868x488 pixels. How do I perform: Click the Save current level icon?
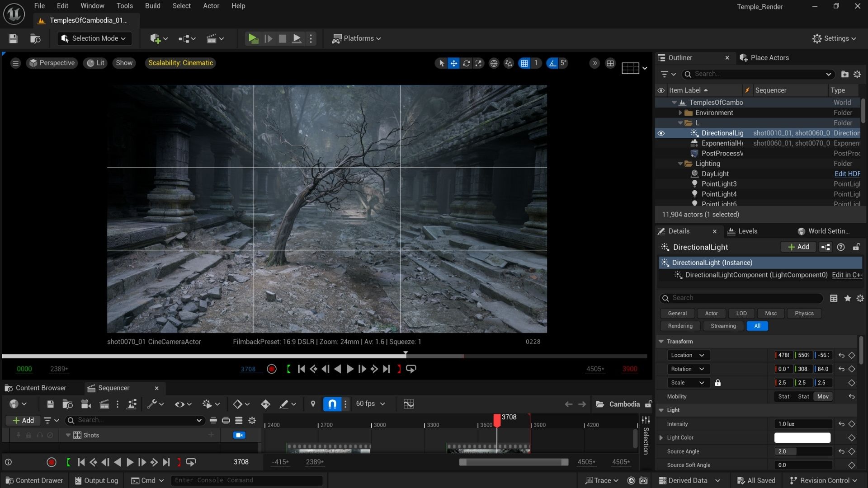tap(13, 38)
